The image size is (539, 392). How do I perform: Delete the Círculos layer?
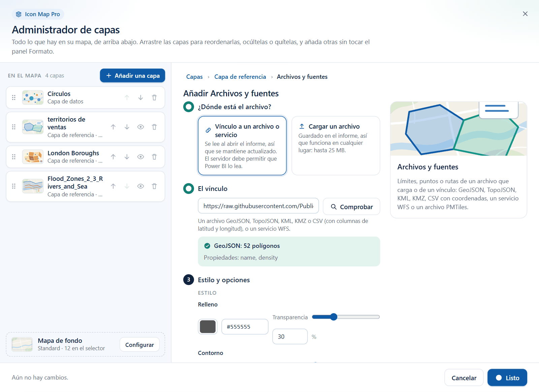click(x=154, y=98)
